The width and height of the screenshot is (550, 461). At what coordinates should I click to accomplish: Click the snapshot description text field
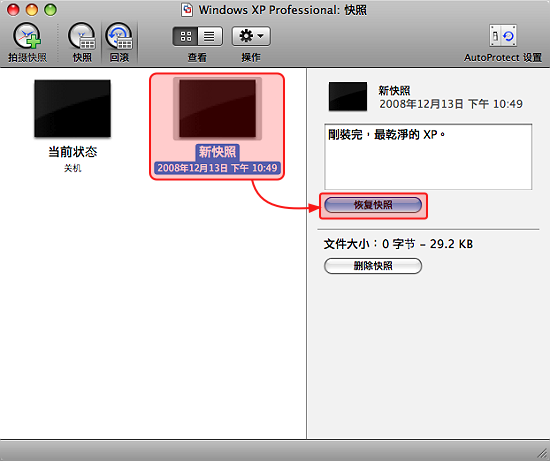428,156
